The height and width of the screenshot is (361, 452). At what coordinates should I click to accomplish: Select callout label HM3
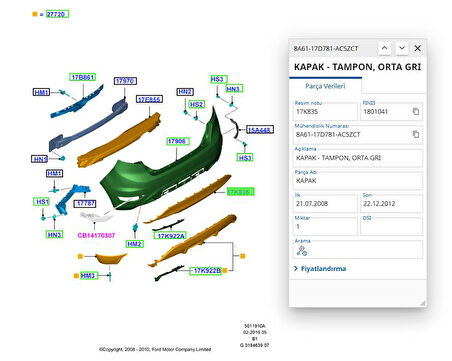[89, 275]
